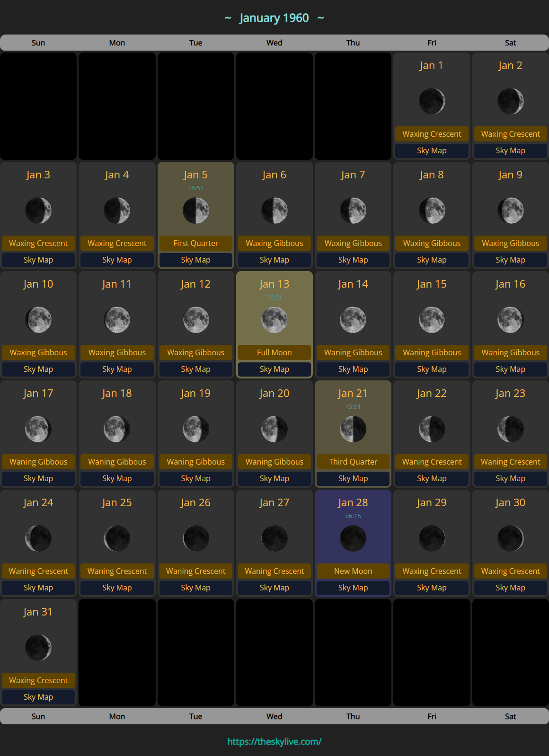The height and width of the screenshot is (756, 549).
Task: Click the First Quarter phase label
Action: 195,243
